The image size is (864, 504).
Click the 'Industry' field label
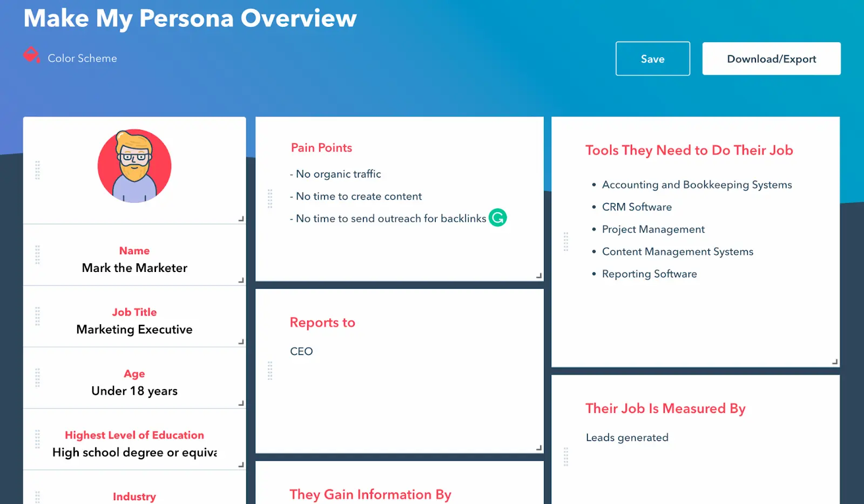point(134,497)
